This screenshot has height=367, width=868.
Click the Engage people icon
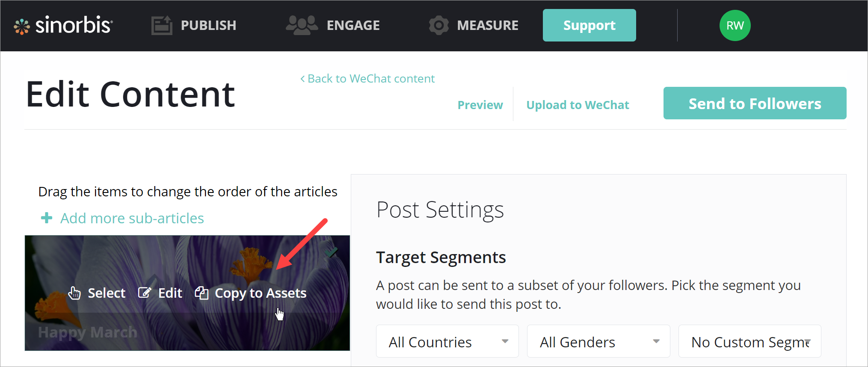(302, 25)
